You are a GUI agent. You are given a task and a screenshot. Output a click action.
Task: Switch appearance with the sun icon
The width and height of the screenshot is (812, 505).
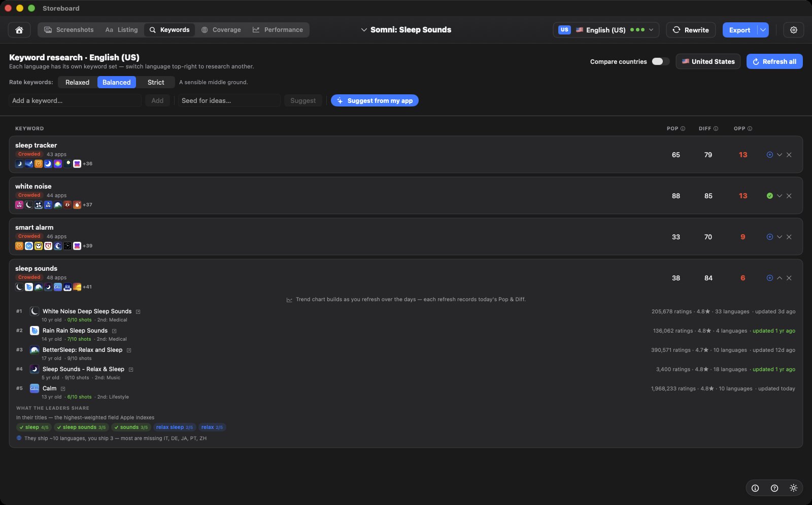(794, 488)
